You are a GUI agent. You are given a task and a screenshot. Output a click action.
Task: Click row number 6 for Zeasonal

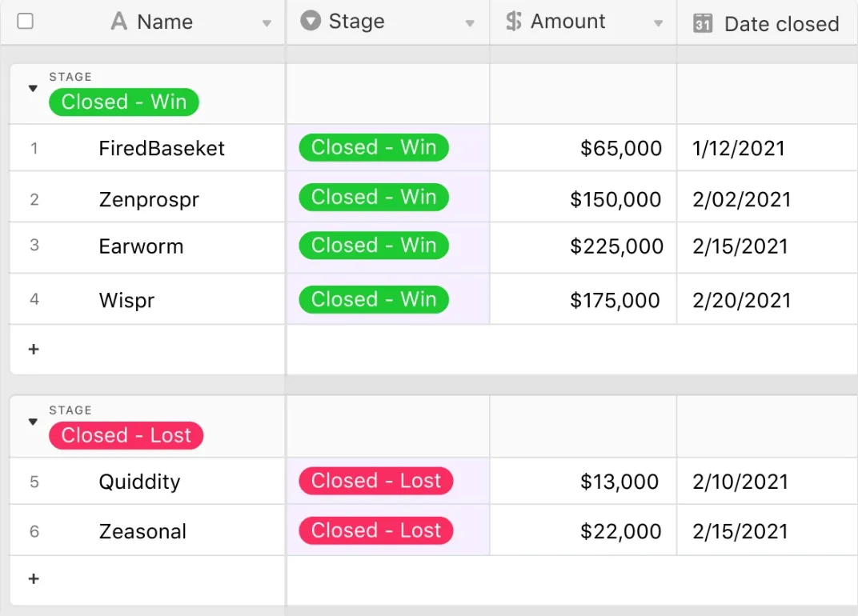(34, 531)
